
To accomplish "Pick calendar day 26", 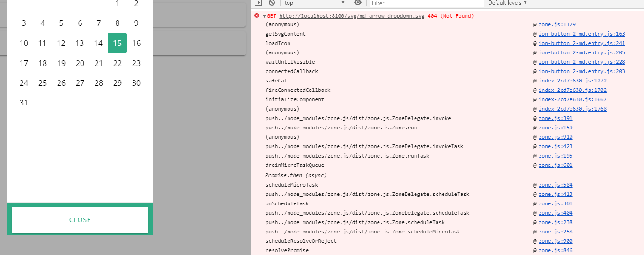I will point(61,83).
